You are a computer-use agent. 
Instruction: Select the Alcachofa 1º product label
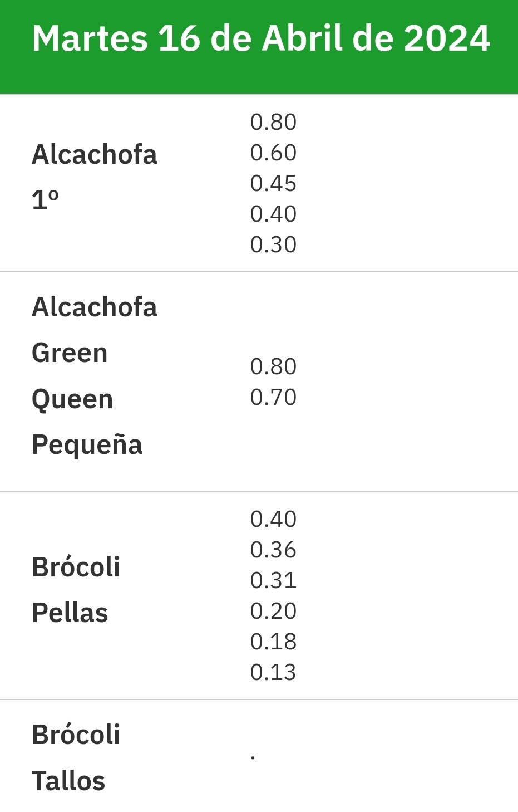[94, 177]
